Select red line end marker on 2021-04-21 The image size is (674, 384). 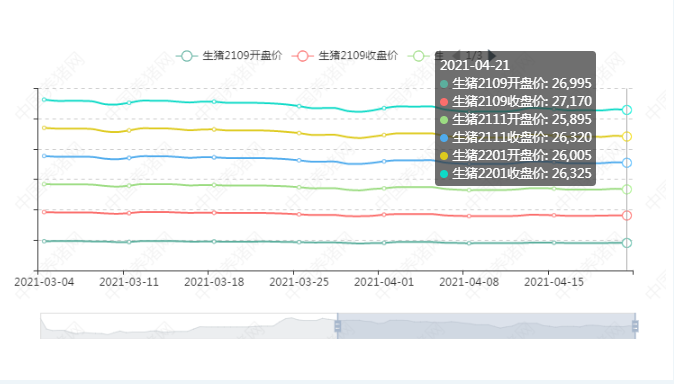click(x=627, y=215)
